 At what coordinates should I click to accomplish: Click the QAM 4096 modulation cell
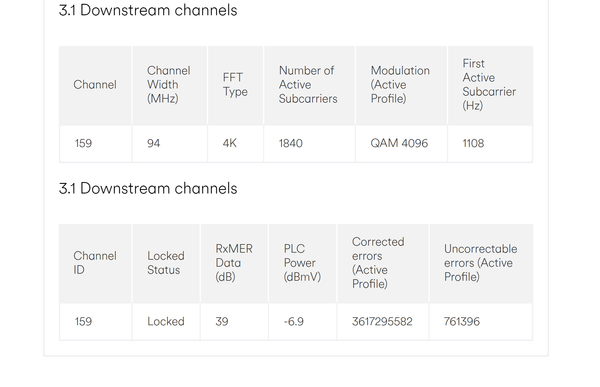[399, 144]
